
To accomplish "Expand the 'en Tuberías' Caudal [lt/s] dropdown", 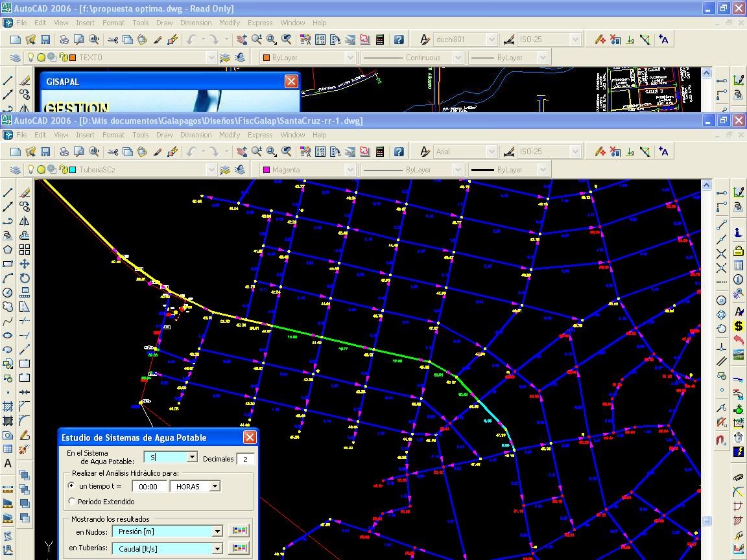I will 217,549.
